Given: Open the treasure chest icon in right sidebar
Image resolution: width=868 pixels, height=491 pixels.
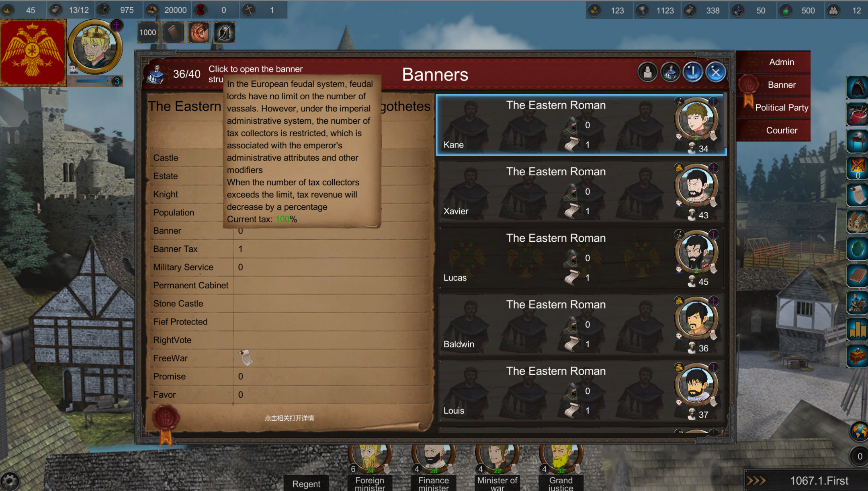Looking at the screenshot, I should coord(858,355).
